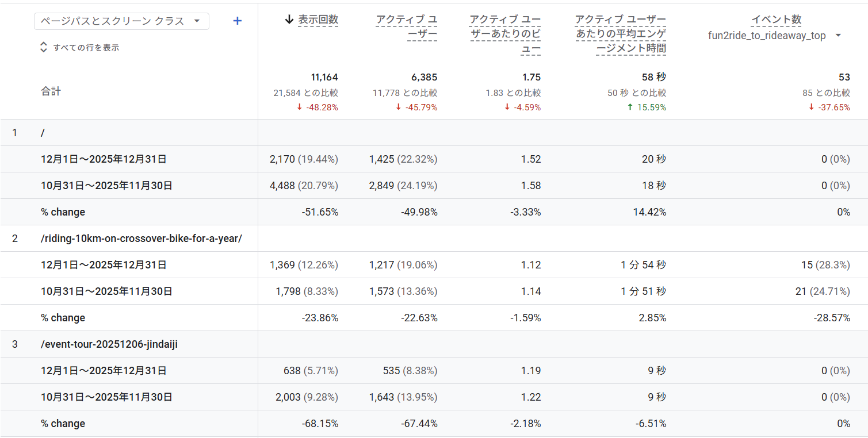The width and height of the screenshot is (868, 438).
Task: Open the /riding-10km-on-crossover-bike-for-a-year/ row
Action: coord(141,239)
